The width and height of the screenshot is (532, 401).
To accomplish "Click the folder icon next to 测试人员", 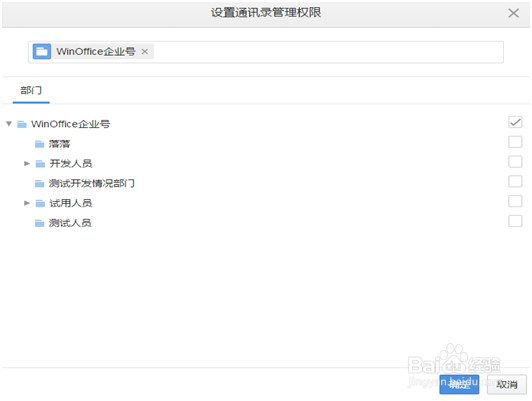I will pyautogui.click(x=40, y=223).
